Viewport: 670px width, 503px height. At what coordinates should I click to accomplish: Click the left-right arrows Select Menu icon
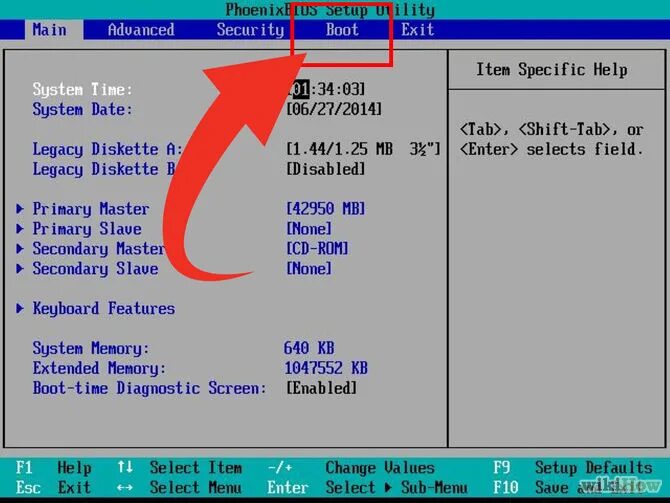125,488
